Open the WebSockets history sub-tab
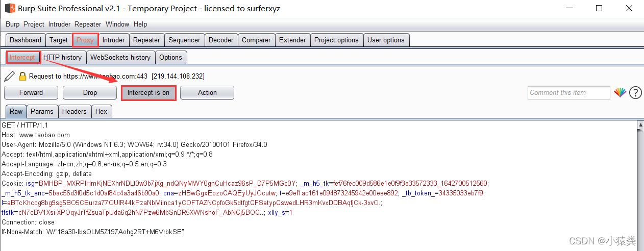 pos(120,58)
